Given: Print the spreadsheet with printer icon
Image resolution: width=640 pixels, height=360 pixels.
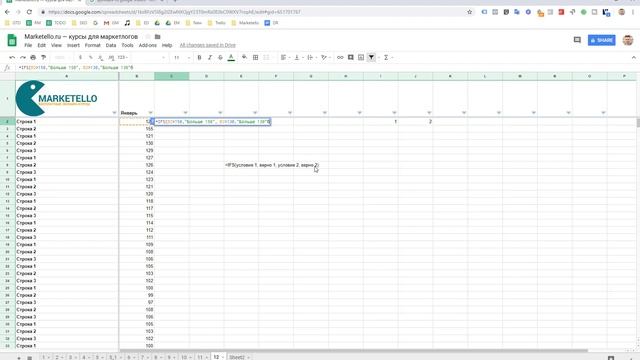Looking at the screenshot, I should tap(33, 58).
